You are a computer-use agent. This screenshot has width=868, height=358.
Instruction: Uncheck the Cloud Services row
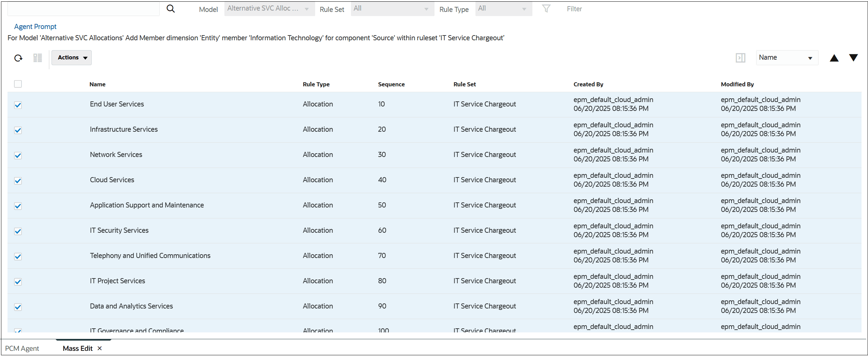(18, 181)
